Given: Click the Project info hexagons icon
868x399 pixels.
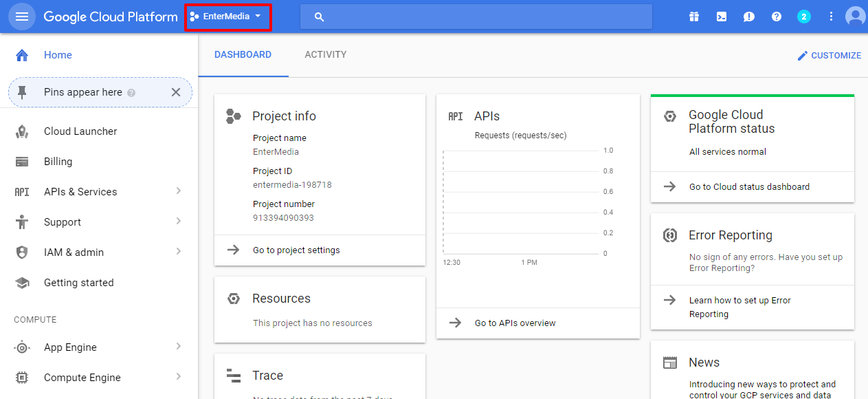Looking at the screenshot, I should 234,116.
